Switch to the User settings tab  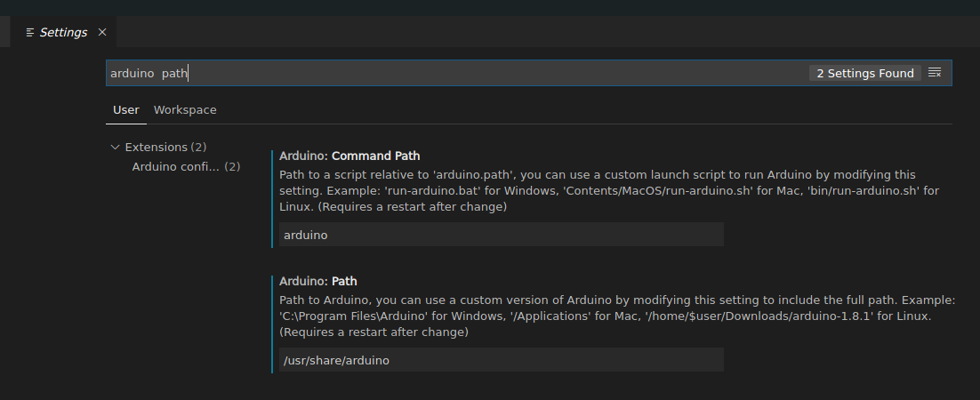pos(126,110)
